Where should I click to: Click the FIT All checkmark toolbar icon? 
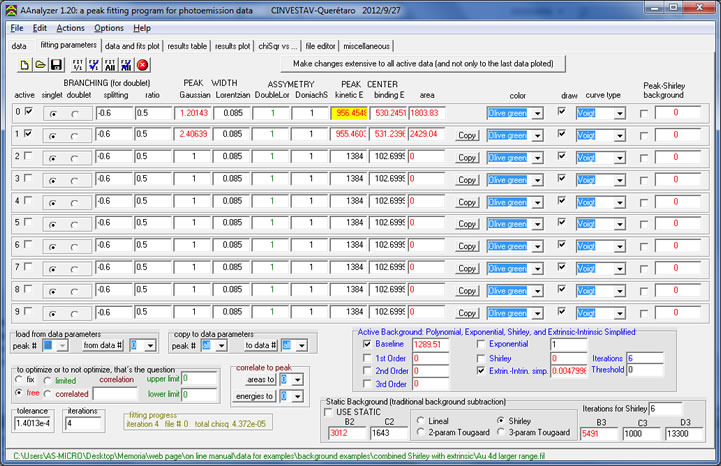tap(127, 64)
